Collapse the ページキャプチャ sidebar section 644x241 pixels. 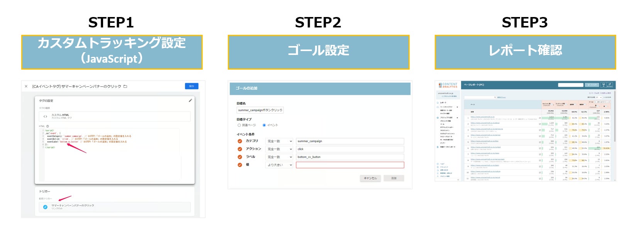[x=458, y=107]
